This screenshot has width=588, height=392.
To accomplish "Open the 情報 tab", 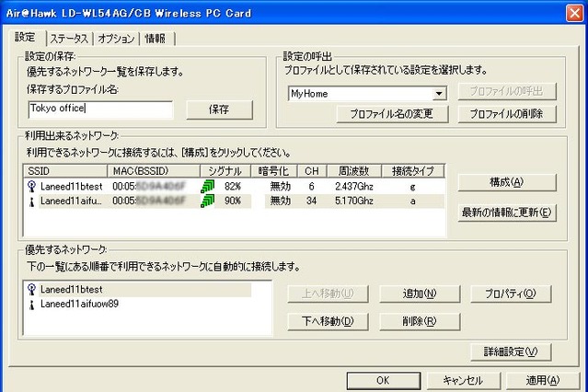I will [156, 39].
